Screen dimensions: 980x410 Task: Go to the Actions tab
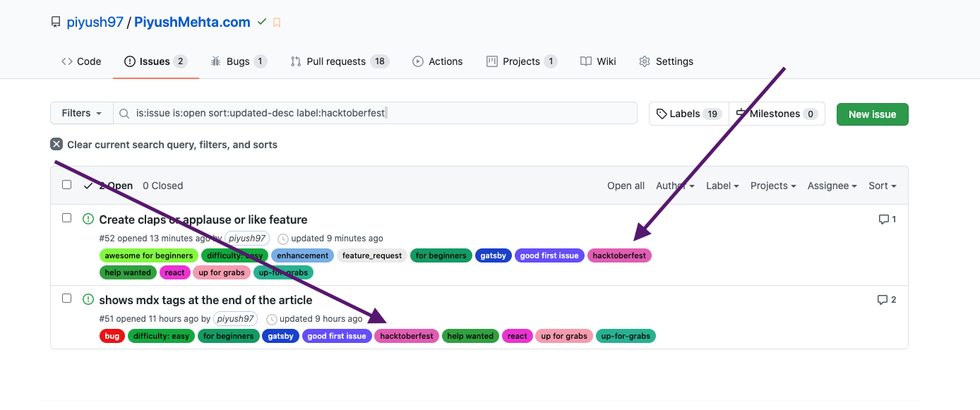pyautogui.click(x=438, y=61)
